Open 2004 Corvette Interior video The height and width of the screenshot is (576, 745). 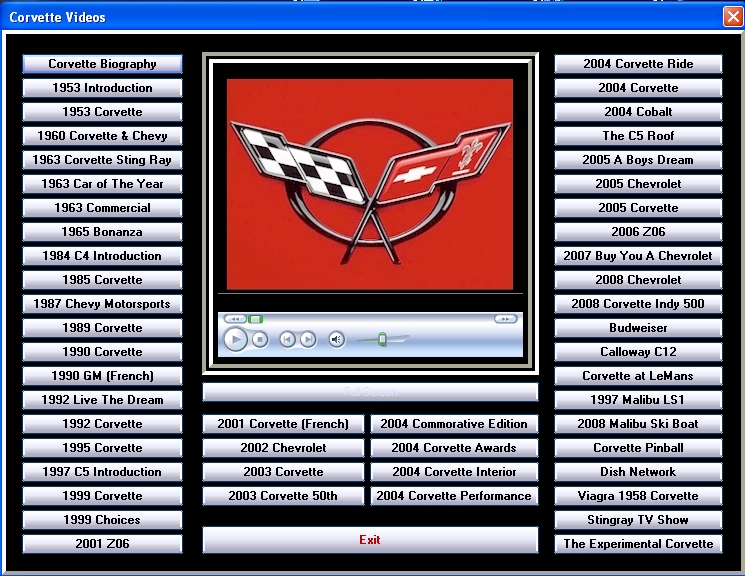click(454, 472)
